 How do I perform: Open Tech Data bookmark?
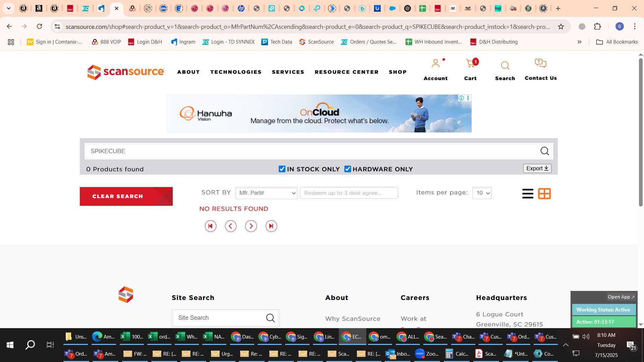[x=277, y=42]
